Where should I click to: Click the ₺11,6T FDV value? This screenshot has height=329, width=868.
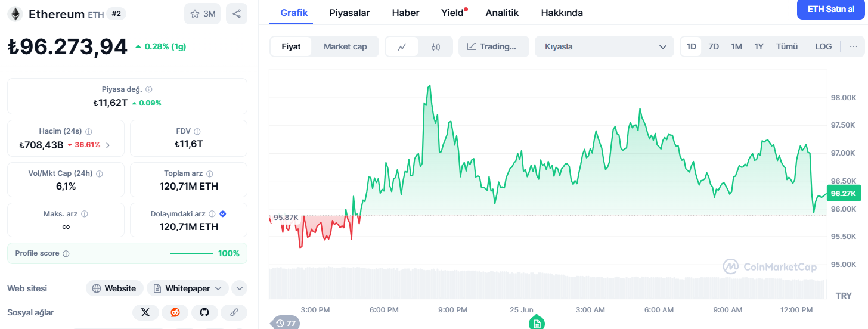188,144
